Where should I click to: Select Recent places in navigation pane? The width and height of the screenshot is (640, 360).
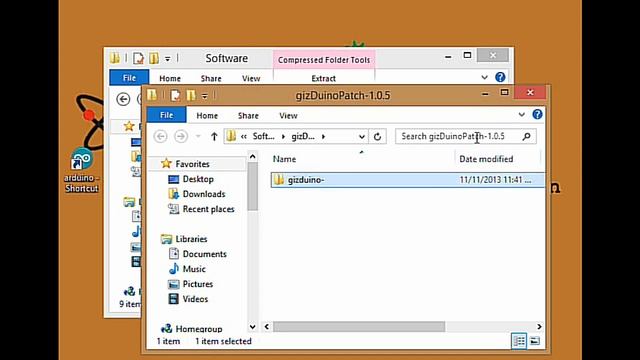click(208, 209)
